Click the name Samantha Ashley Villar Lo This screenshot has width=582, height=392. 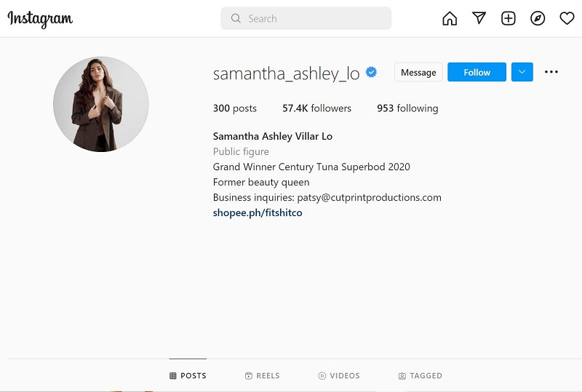(x=273, y=136)
